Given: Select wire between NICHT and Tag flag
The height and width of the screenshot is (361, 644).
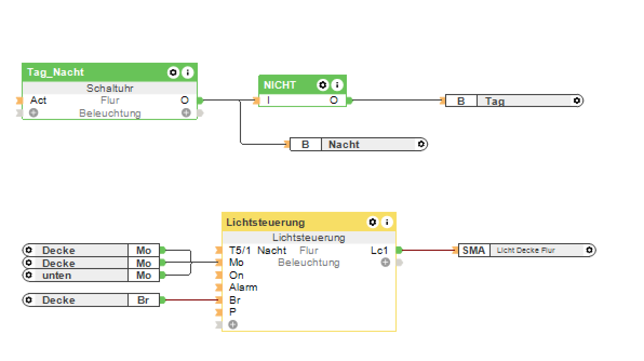Looking at the screenshot, I should (397, 100).
